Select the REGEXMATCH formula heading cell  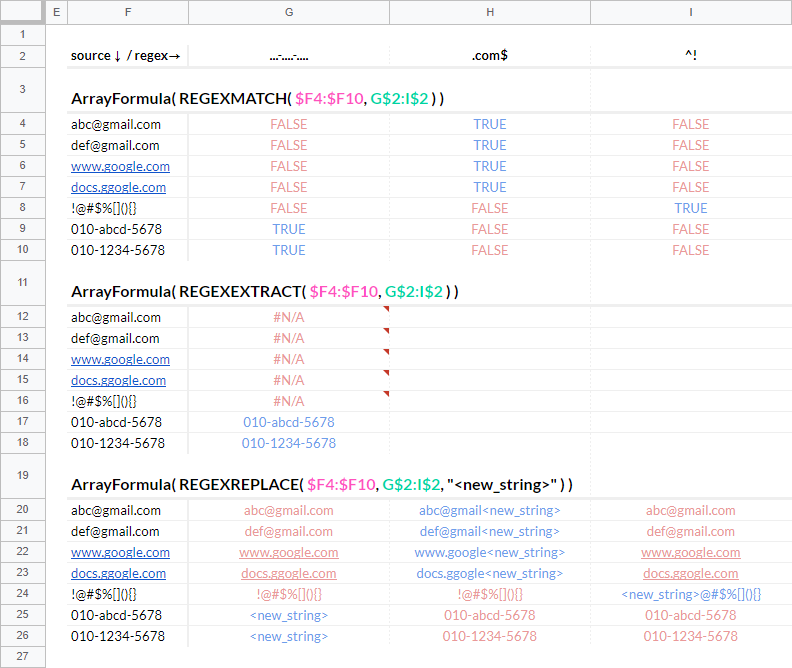pos(257,98)
